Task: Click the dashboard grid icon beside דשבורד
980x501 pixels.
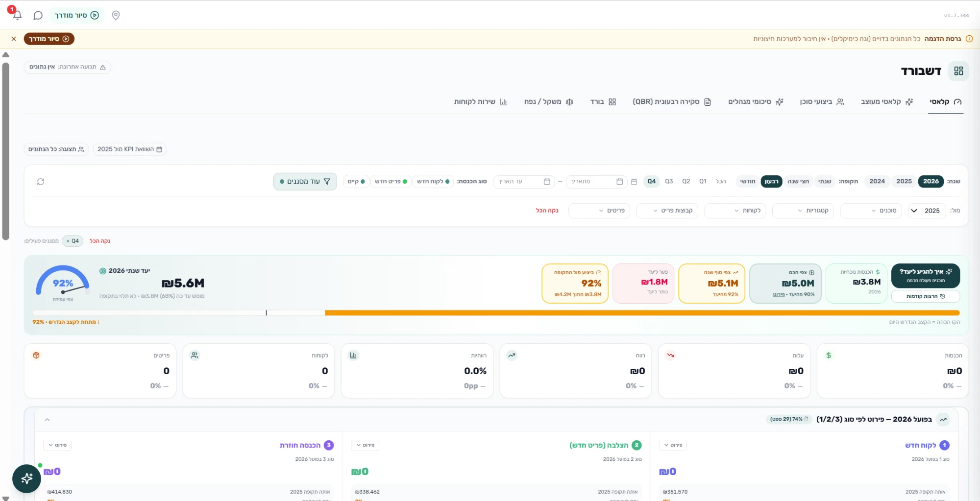Action: (x=958, y=71)
